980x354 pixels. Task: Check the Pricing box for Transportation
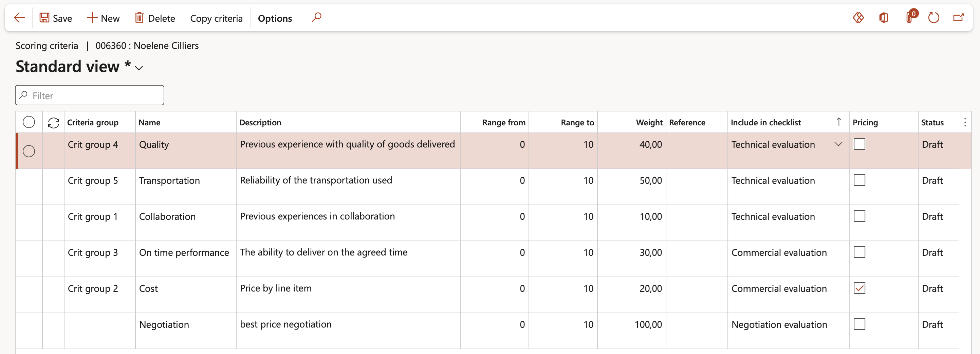[859, 180]
